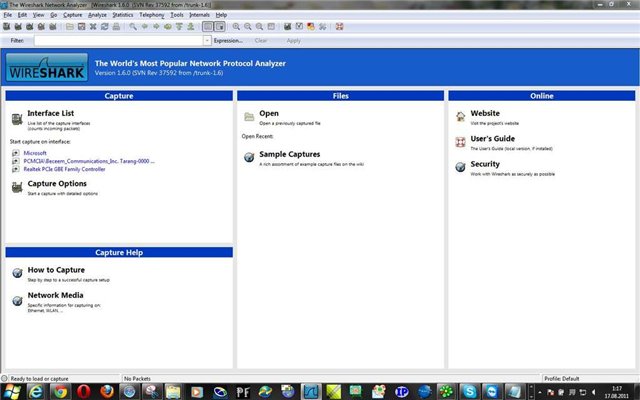640x400 pixels.
Task: Save capture file toolbar icon
Action: pyautogui.click(x=82, y=27)
